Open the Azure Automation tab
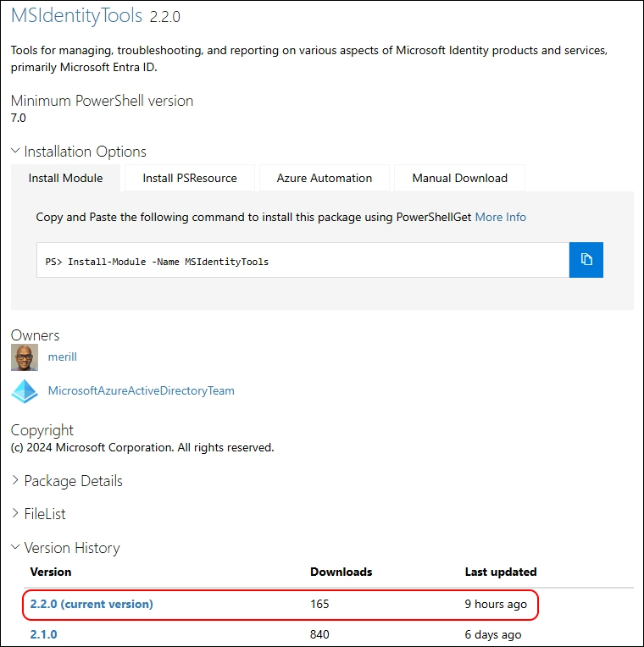 tap(325, 178)
